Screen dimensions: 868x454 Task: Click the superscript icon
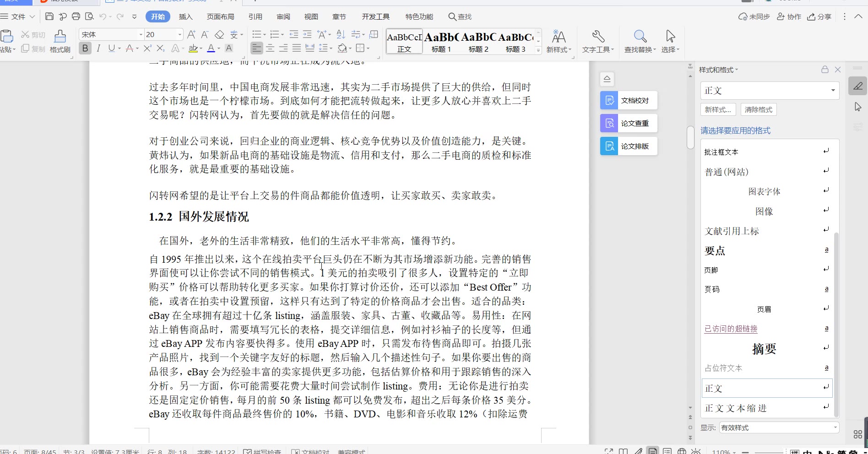[x=147, y=49]
